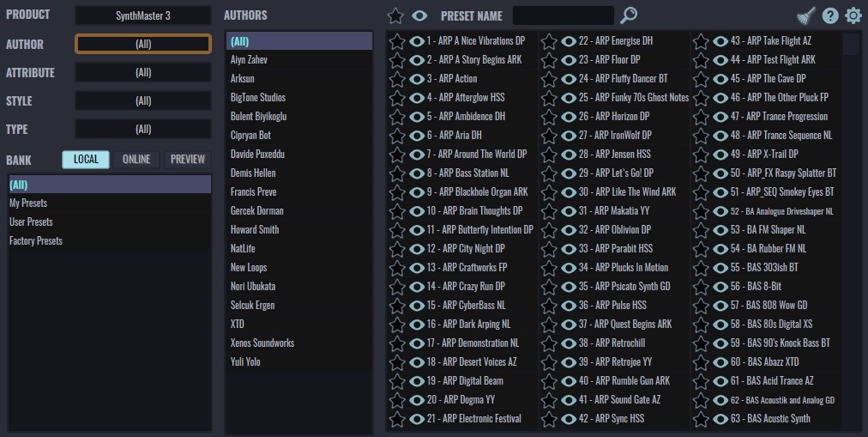Filter by author BigTone Studios
Screen dimensions: 868x437
point(299,98)
